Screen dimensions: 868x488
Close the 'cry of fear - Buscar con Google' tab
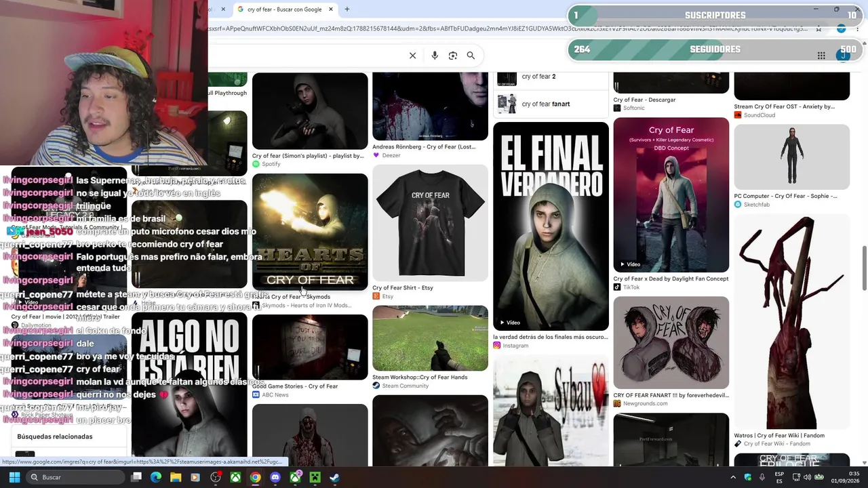(x=331, y=9)
